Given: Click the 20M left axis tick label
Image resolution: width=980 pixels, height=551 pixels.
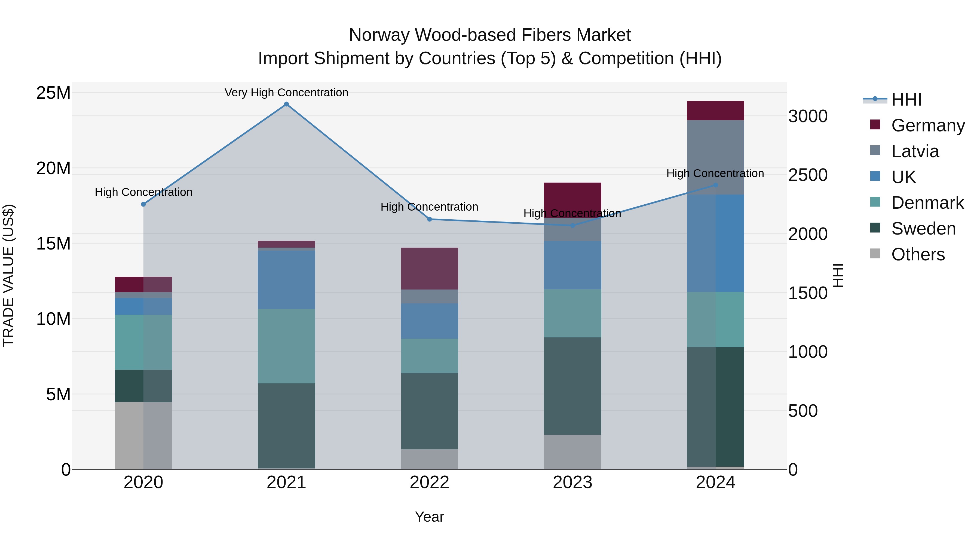Looking at the screenshot, I should 54,168.
